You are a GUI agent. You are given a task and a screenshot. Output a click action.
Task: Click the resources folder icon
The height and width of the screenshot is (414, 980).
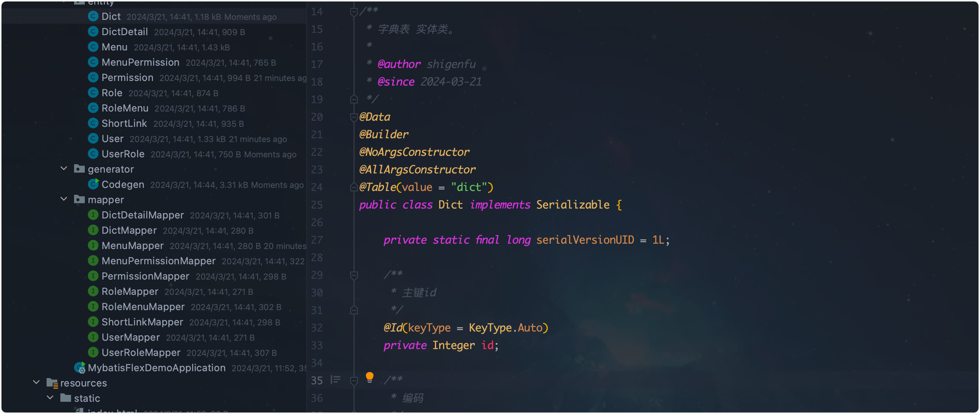click(x=52, y=383)
